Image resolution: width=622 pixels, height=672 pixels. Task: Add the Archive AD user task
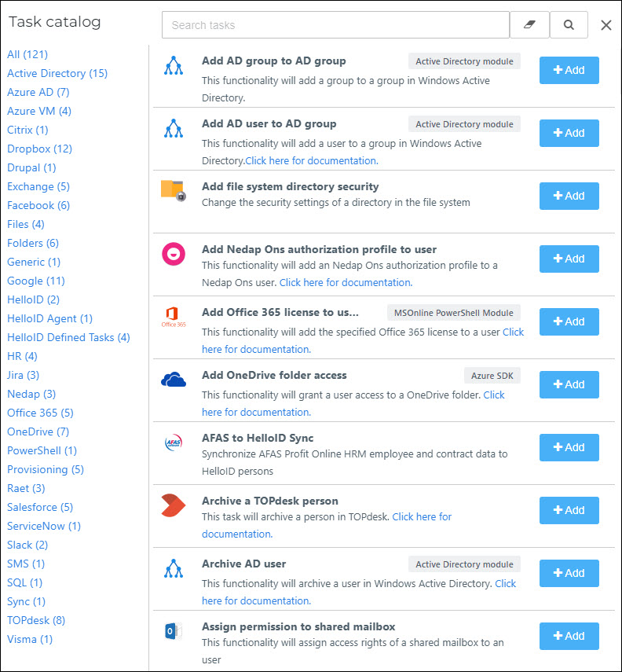(569, 573)
